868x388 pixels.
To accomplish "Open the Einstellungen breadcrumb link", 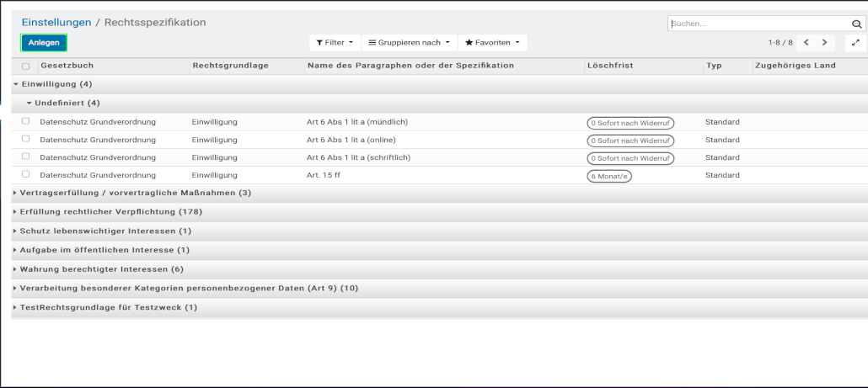I will [56, 22].
